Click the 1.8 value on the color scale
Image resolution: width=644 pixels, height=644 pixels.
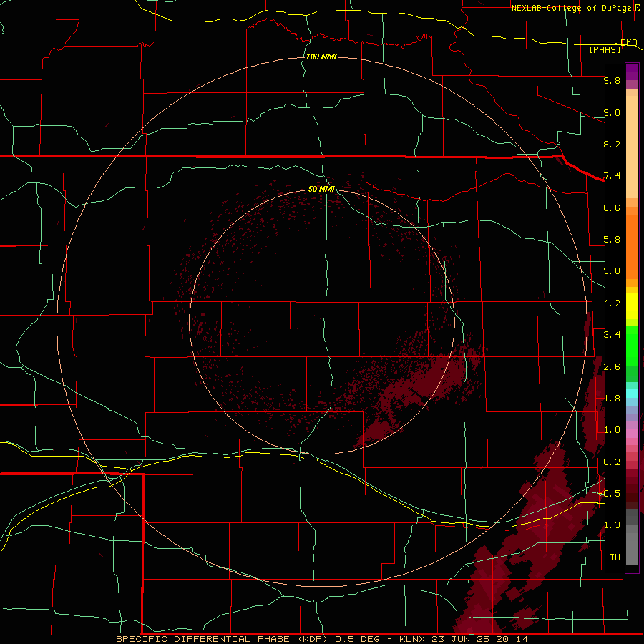612,399
